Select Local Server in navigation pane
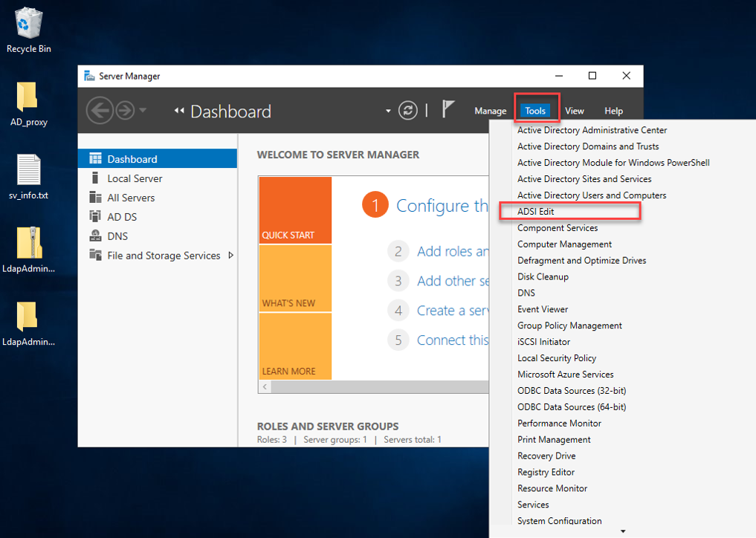756x538 pixels. click(x=158, y=178)
